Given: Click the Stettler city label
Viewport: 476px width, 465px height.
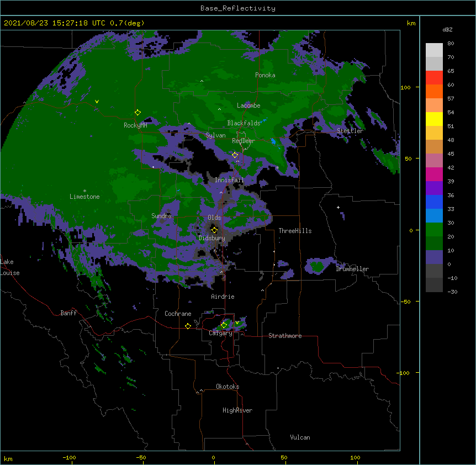Looking at the screenshot, I should [350, 131].
